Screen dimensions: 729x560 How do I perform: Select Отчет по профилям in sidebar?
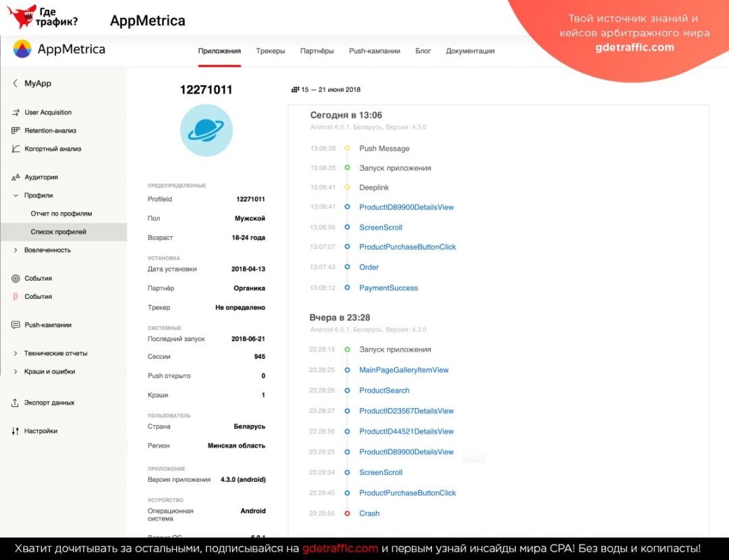point(61,214)
